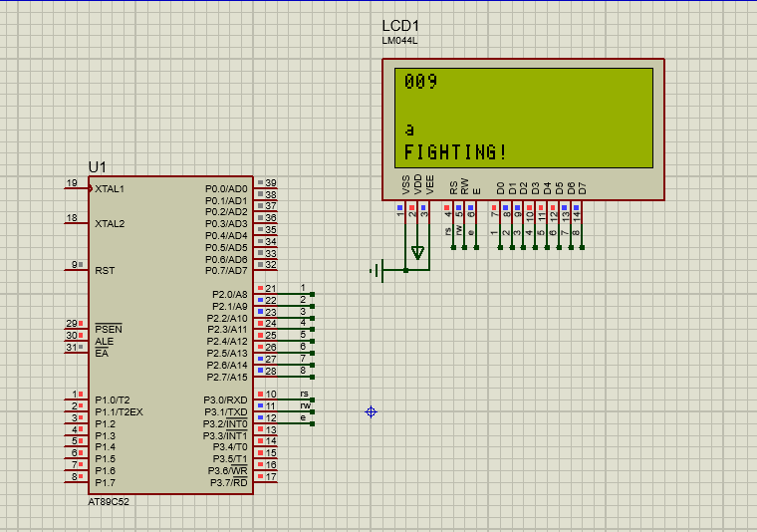Click the EA pin name
Image resolution: width=757 pixels, height=532 pixels.
click(x=102, y=354)
